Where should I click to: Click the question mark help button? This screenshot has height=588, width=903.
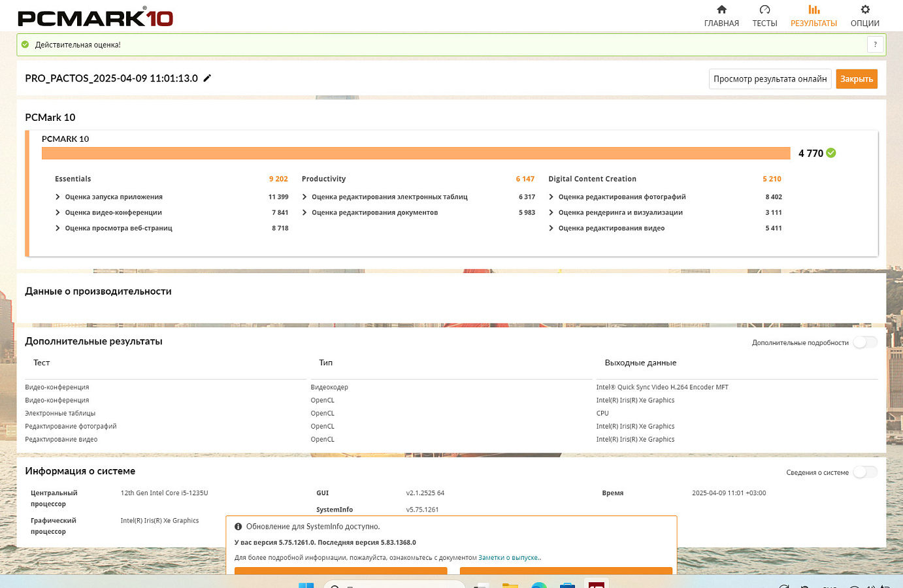coord(875,44)
